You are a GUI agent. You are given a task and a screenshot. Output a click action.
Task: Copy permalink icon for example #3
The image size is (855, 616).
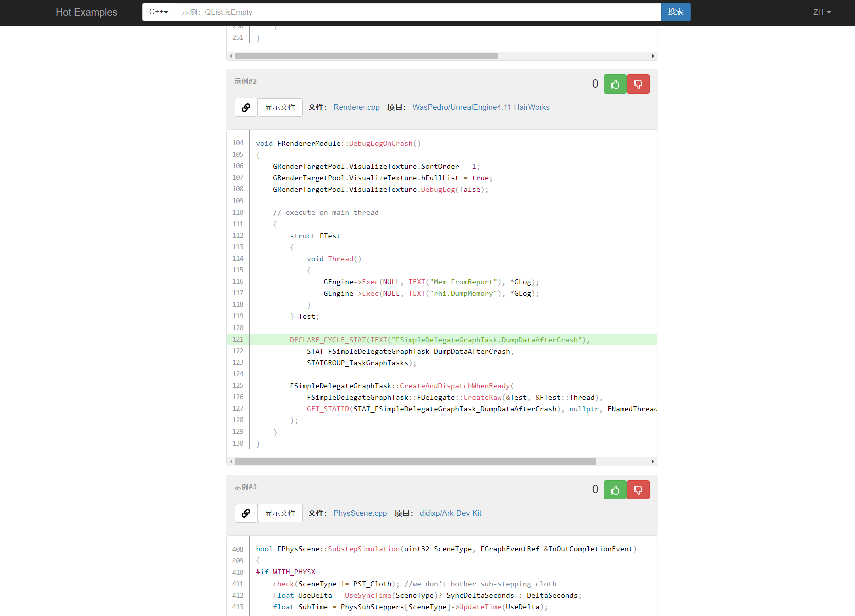click(x=246, y=513)
